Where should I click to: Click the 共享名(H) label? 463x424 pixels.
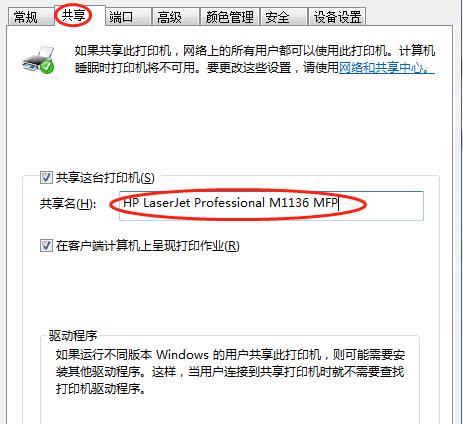(x=68, y=203)
